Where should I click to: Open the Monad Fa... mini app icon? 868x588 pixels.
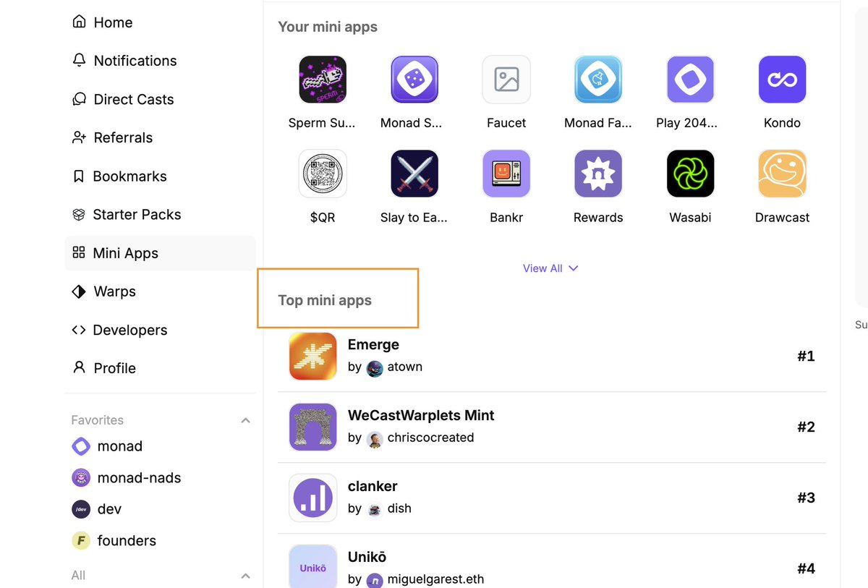click(x=598, y=80)
